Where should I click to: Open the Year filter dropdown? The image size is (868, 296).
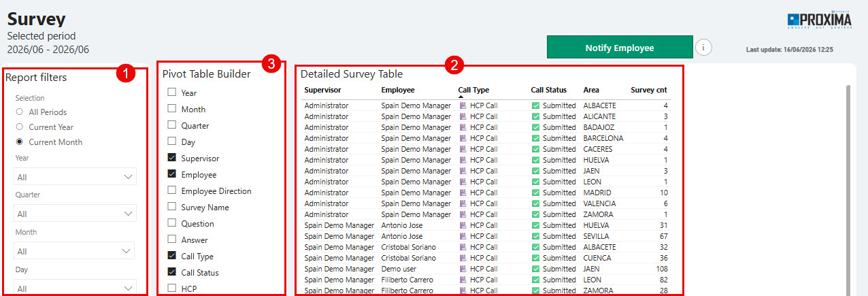(x=75, y=177)
